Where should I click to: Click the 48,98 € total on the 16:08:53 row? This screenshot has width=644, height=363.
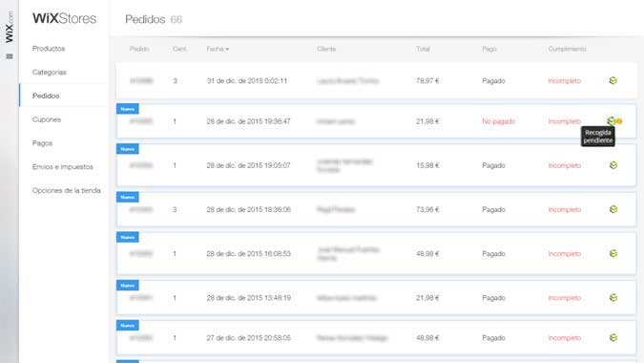[x=427, y=254]
